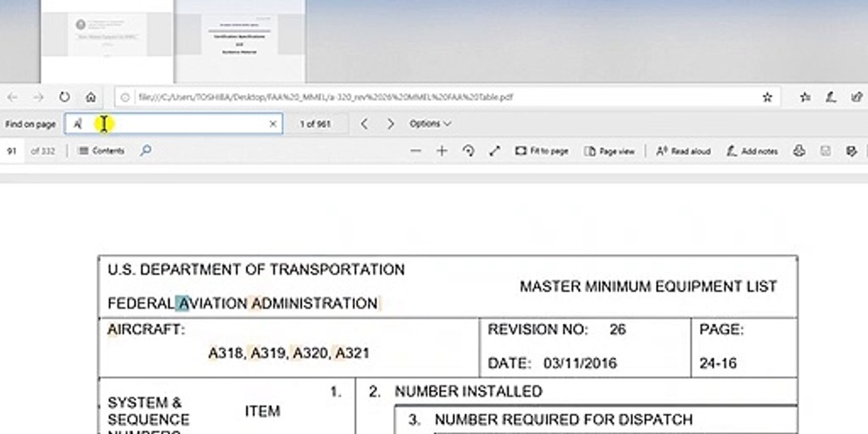
Task: Add this page to favorites with star
Action: [767, 97]
